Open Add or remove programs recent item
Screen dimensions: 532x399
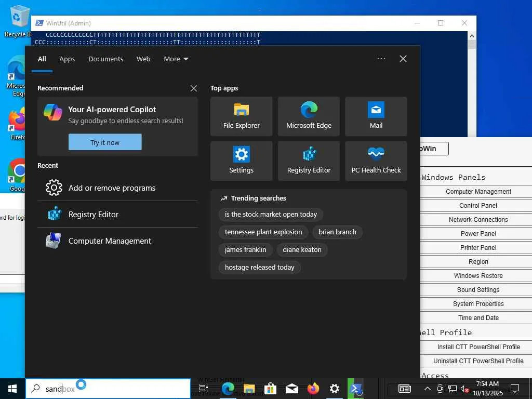click(x=118, y=188)
